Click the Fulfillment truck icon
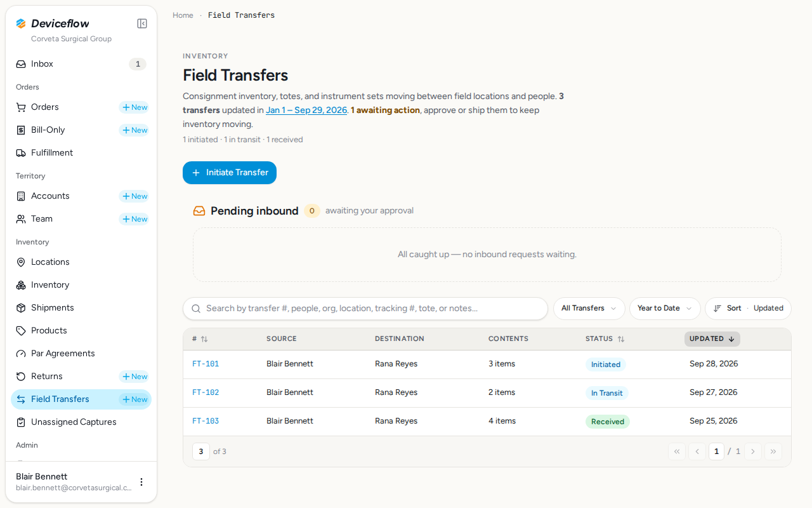This screenshot has height=508, width=812. coord(21,153)
